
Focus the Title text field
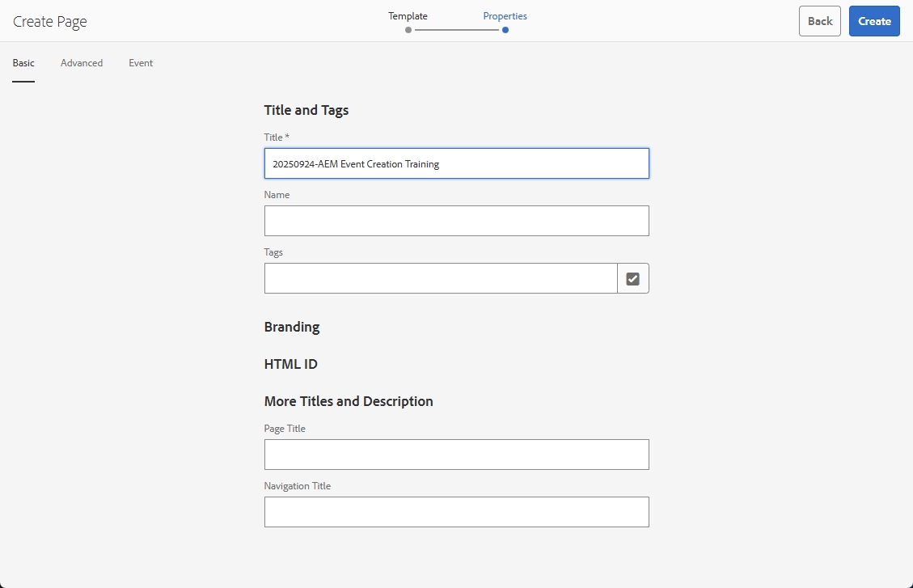[x=456, y=163]
